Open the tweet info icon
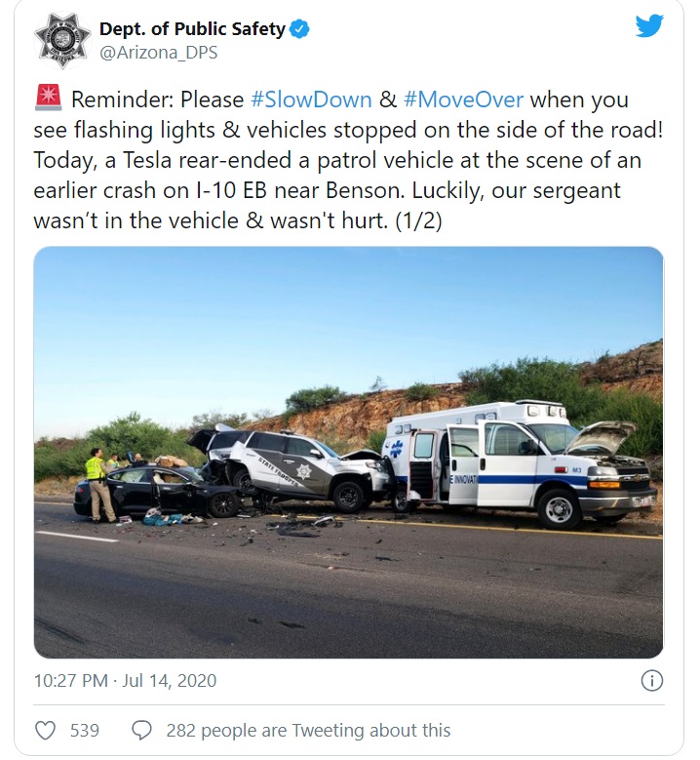Viewport: 700px width, 760px height. (x=652, y=680)
